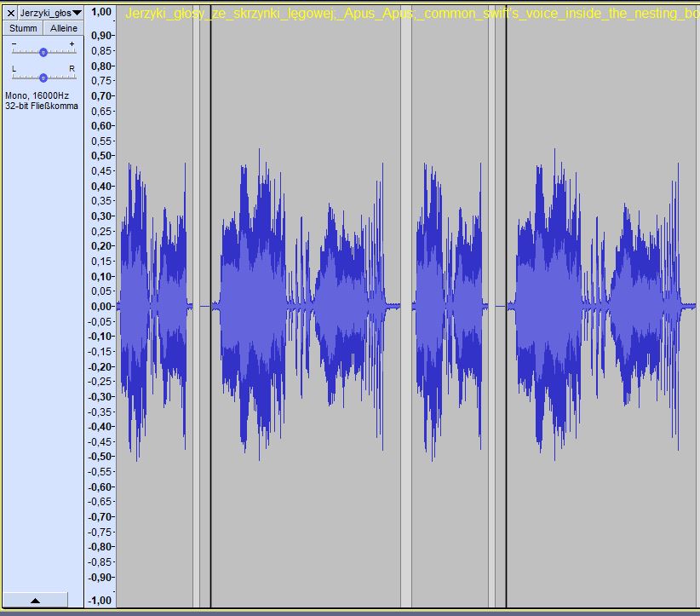Viewport: 700px width, 616px height.
Task: Mute the track with Stumm button
Action: (x=23, y=28)
